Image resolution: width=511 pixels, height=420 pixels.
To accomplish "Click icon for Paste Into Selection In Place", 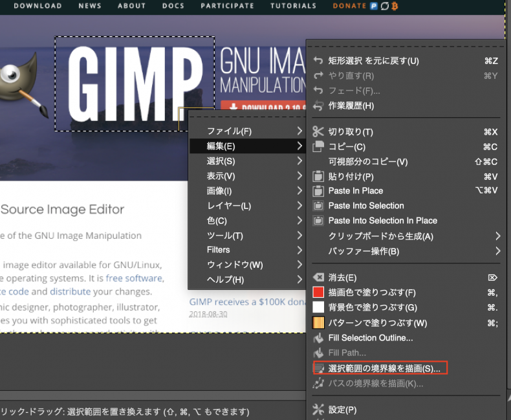I will pos(318,221).
